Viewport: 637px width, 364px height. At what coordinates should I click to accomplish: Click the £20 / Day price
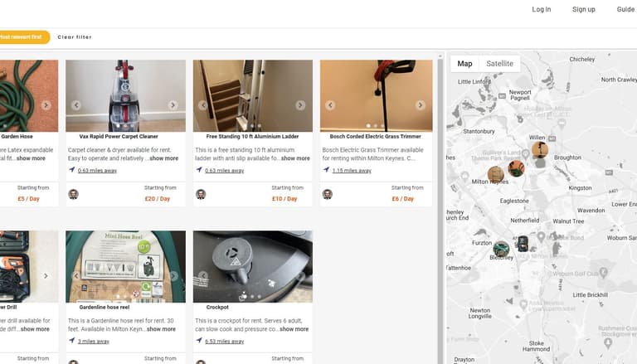158,199
